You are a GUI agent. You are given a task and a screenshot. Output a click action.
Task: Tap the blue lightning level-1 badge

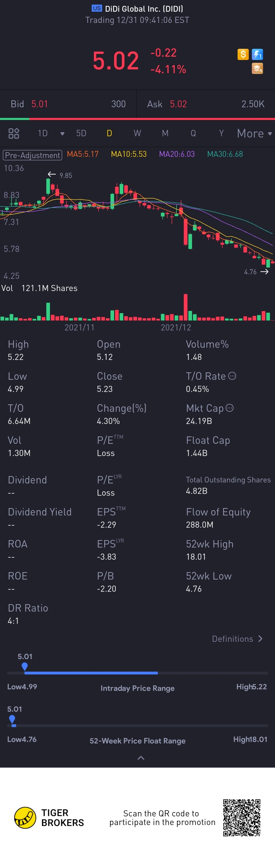257,54
